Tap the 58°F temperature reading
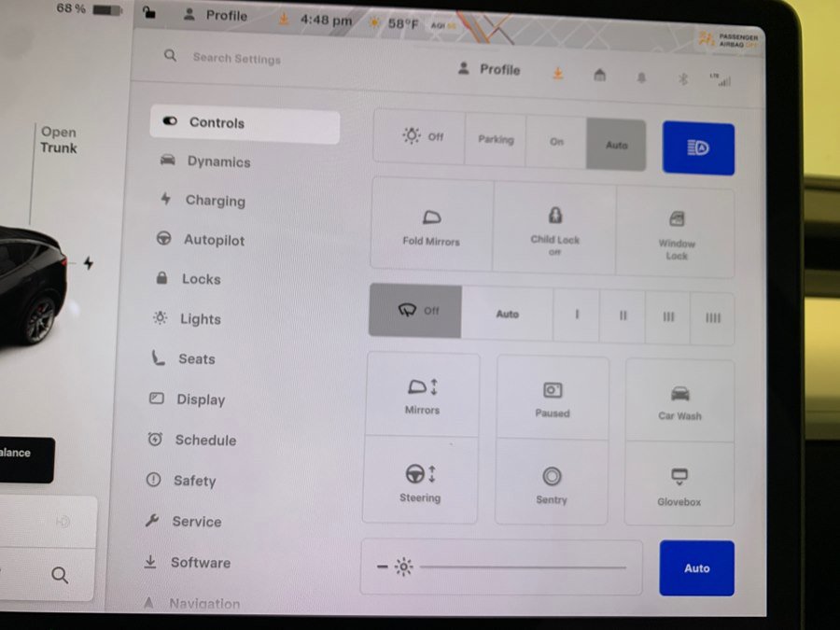Screen dimensions: 840x630 [x=403, y=23]
